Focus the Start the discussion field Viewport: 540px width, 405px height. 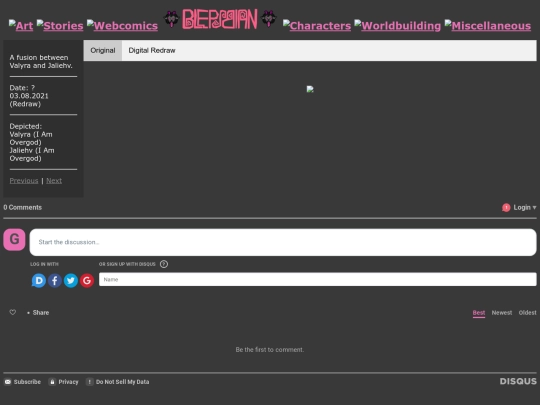coord(283,242)
